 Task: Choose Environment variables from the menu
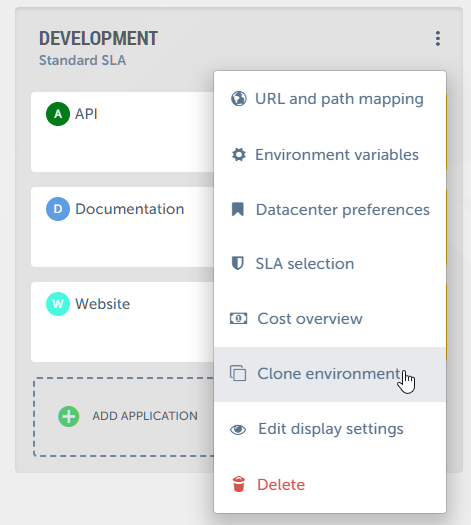[330, 155]
